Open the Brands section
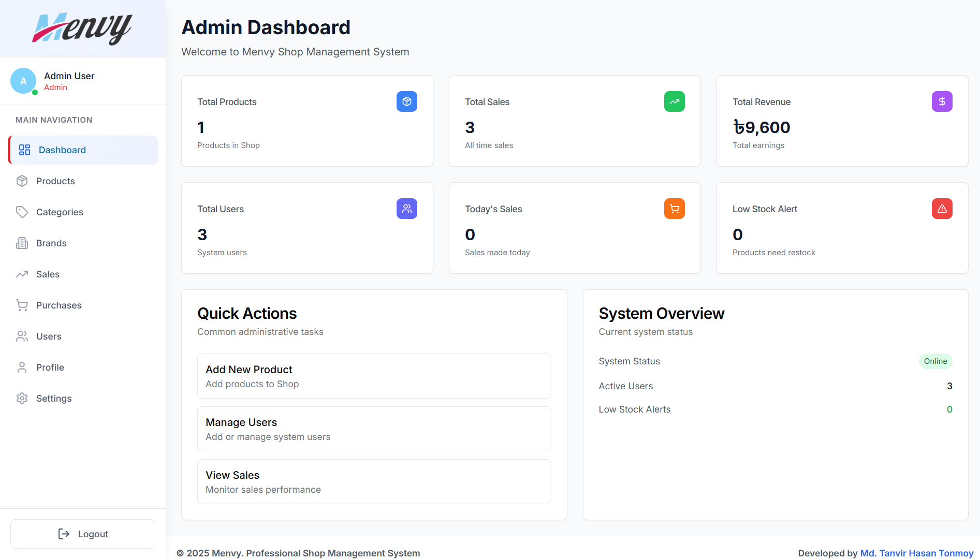 [x=51, y=243]
